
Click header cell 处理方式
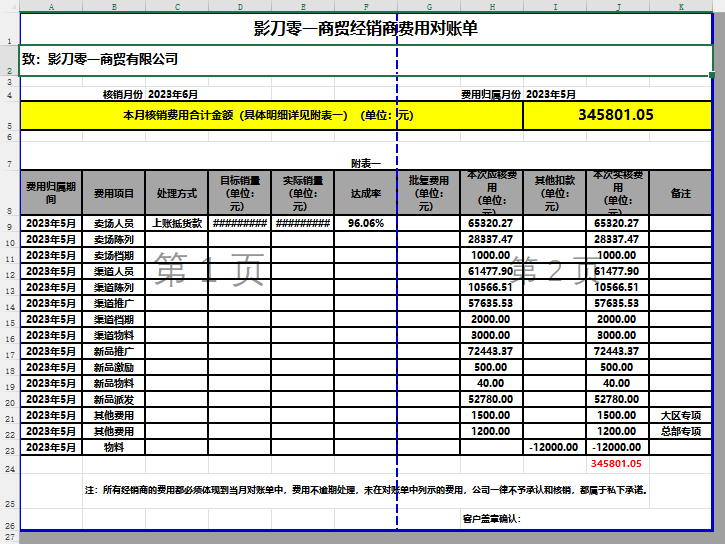click(x=177, y=193)
